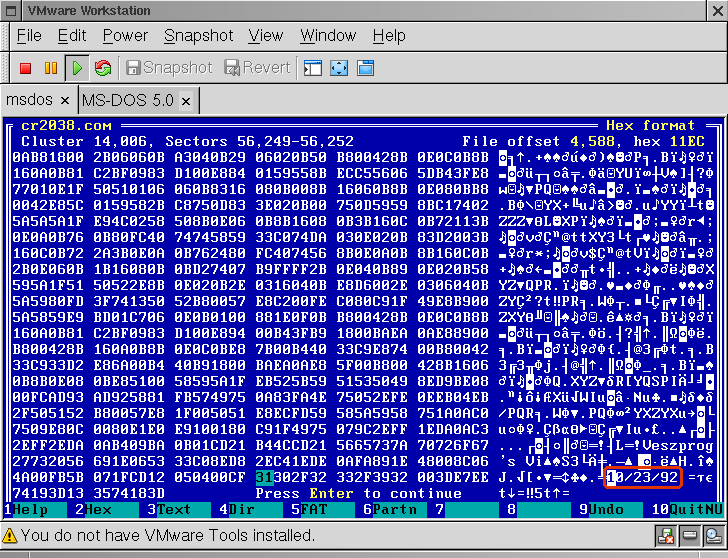
Task: Open the File menu
Action: 29,36
